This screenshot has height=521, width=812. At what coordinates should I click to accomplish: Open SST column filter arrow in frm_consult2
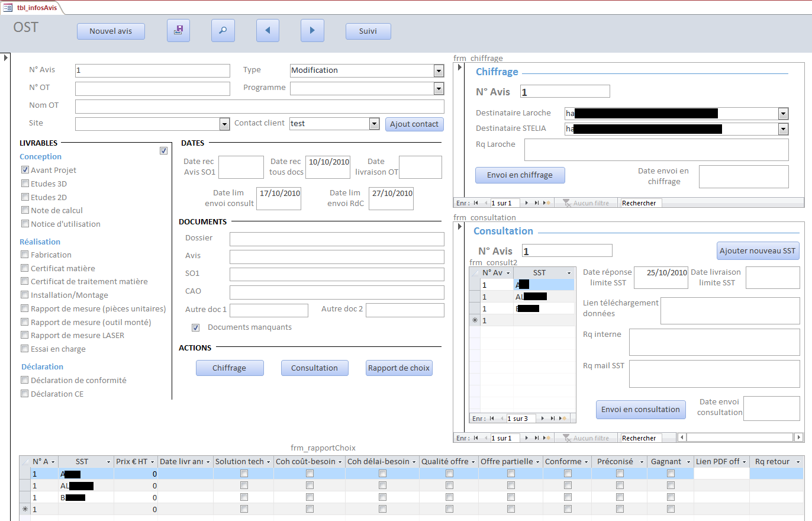pos(569,273)
